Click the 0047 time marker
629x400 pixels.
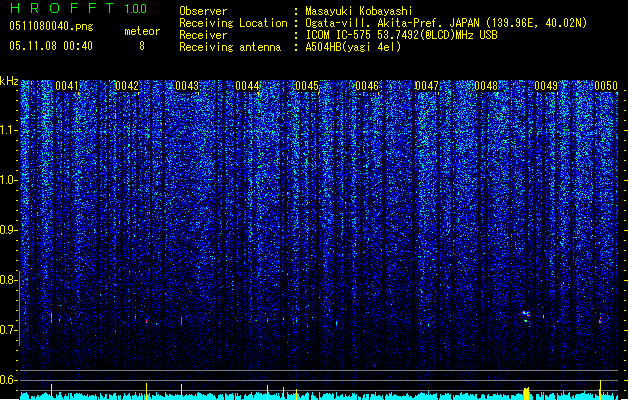click(x=427, y=86)
